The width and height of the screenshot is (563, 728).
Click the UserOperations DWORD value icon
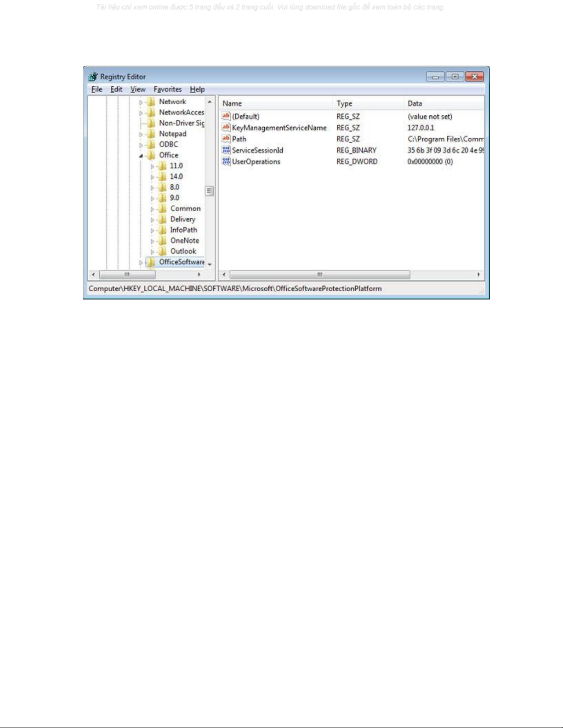226,161
